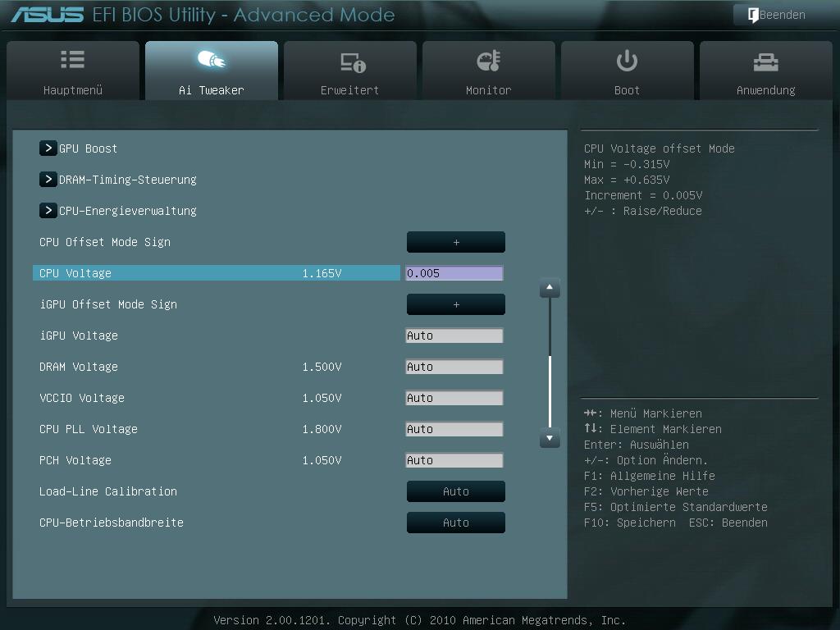Switch to the Boot tab

click(628, 71)
